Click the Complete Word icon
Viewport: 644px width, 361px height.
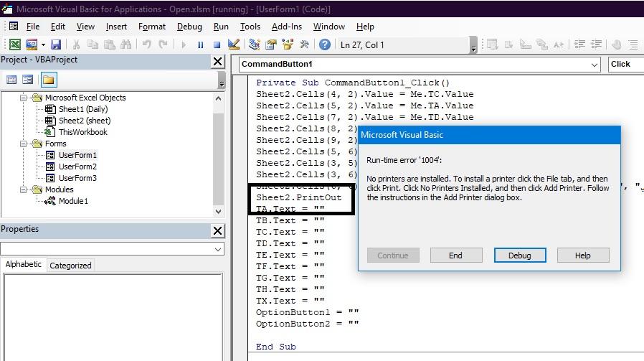[x=558, y=44]
